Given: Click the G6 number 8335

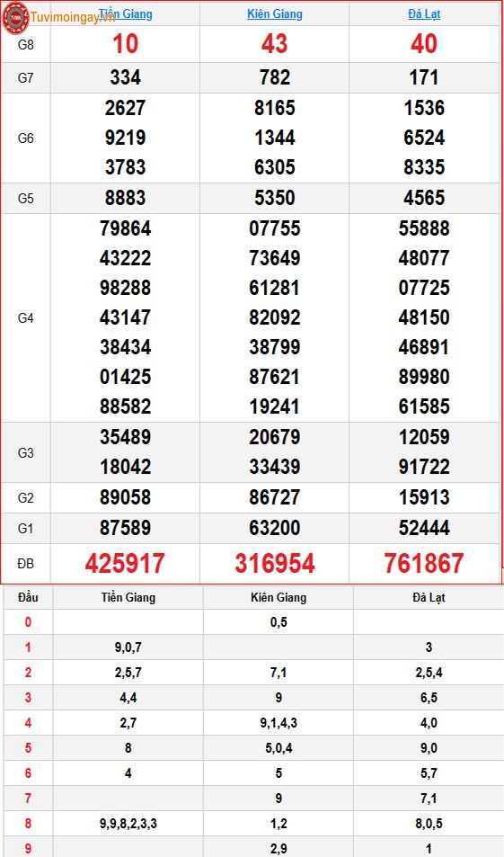Looking at the screenshot, I should pos(424,167).
